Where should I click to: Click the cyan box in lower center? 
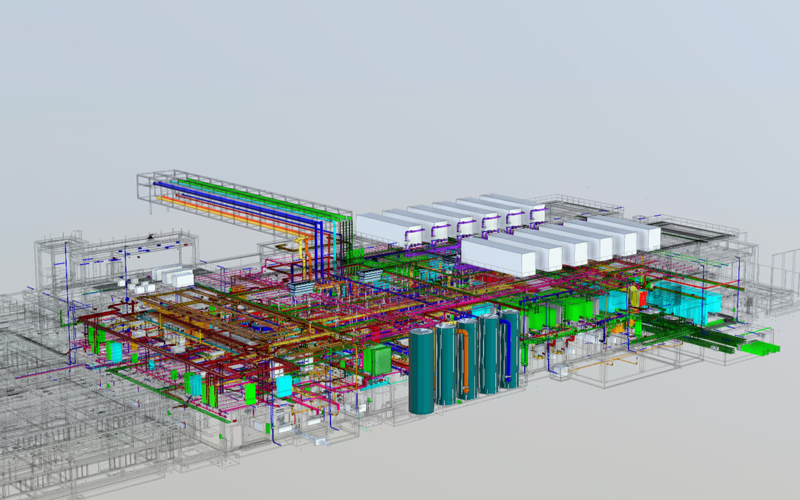point(284,386)
